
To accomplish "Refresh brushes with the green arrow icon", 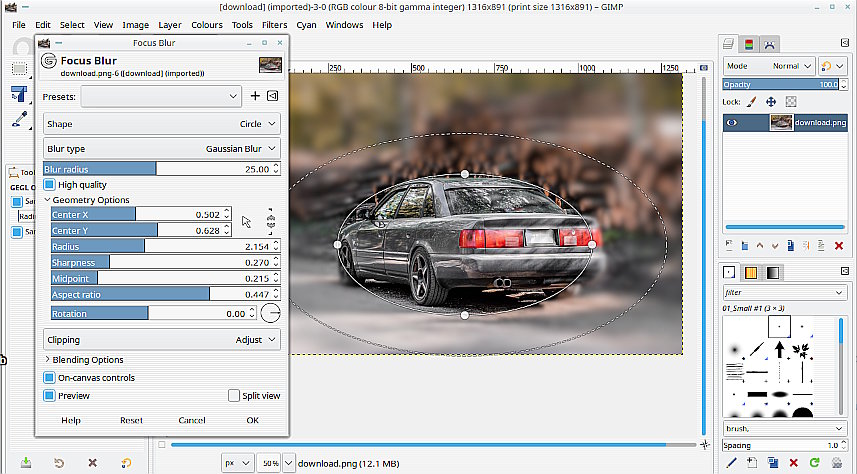I will coord(816,462).
